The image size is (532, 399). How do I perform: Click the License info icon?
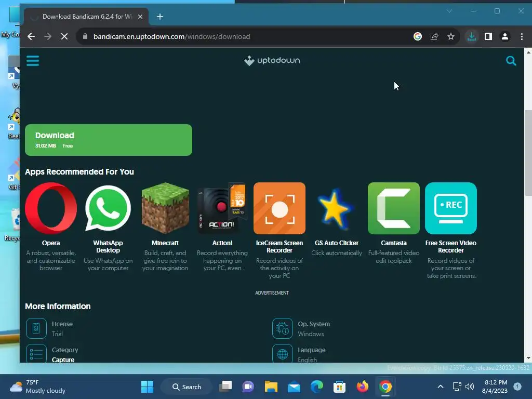pyautogui.click(x=36, y=328)
